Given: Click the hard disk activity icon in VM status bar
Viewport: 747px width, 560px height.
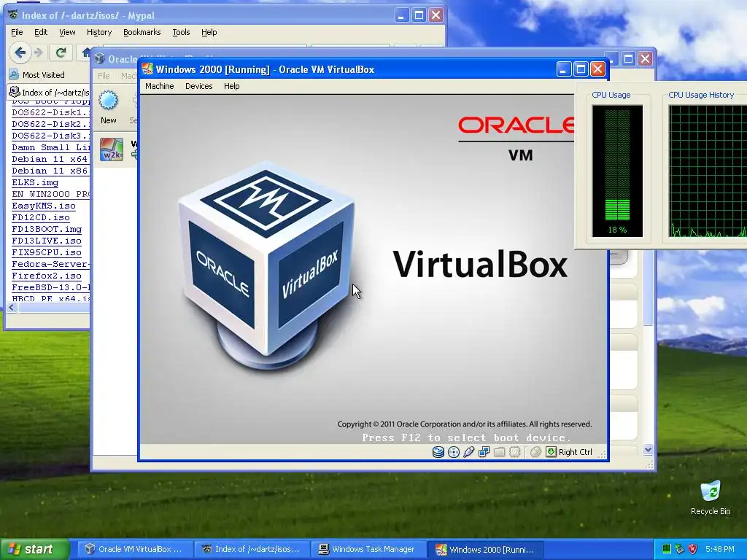Looking at the screenshot, I should (x=438, y=452).
